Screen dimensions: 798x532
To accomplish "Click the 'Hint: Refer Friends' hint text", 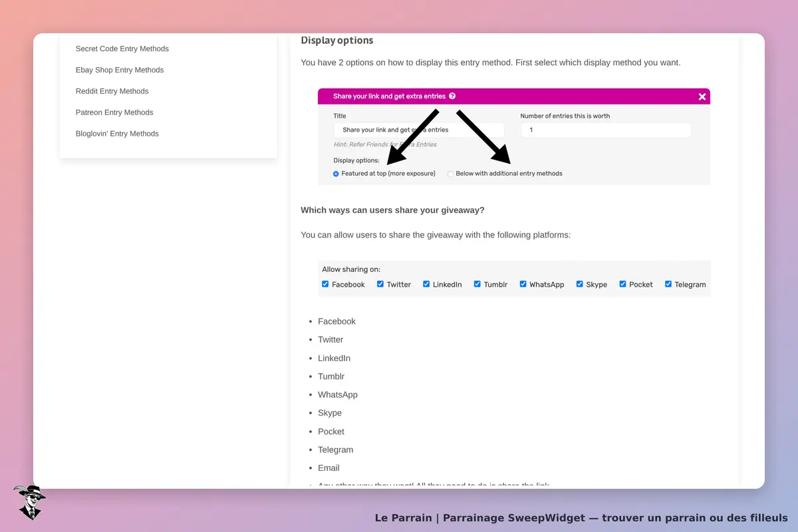I will [x=385, y=144].
